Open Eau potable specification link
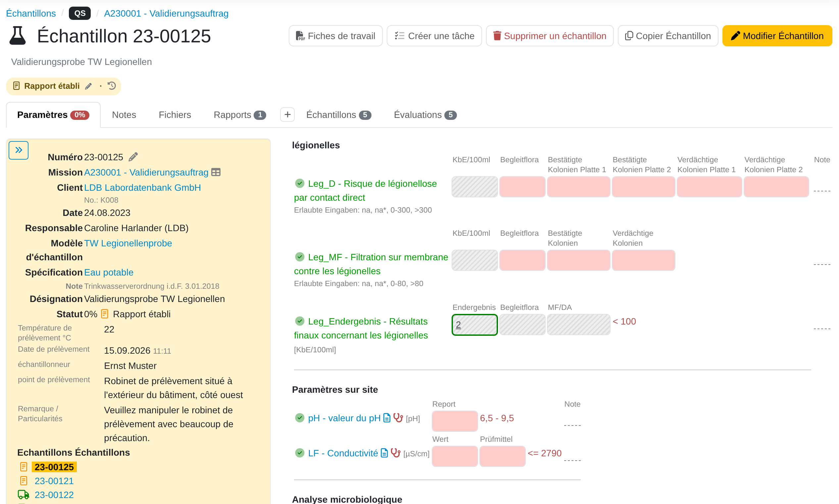The width and height of the screenshot is (839, 504). click(109, 273)
